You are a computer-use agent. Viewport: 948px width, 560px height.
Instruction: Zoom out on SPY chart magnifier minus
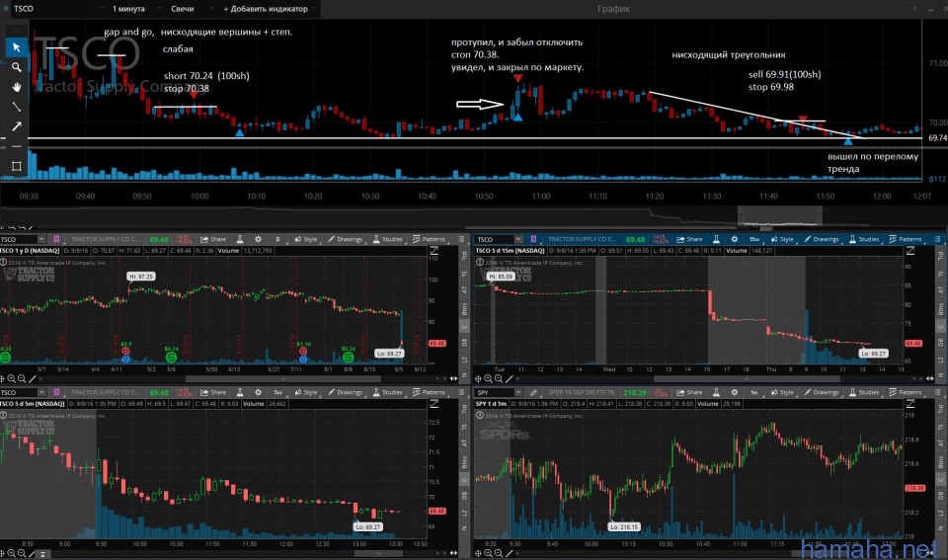[x=499, y=553]
